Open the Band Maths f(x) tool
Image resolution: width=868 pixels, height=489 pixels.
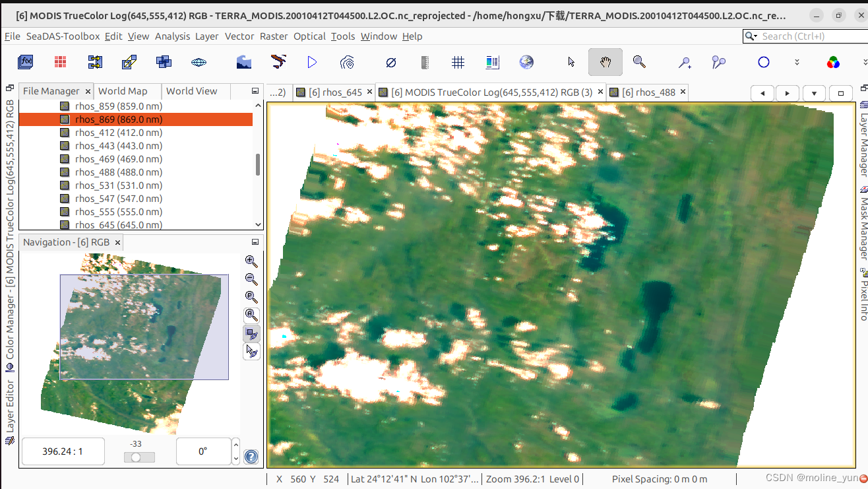coord(26,62)
